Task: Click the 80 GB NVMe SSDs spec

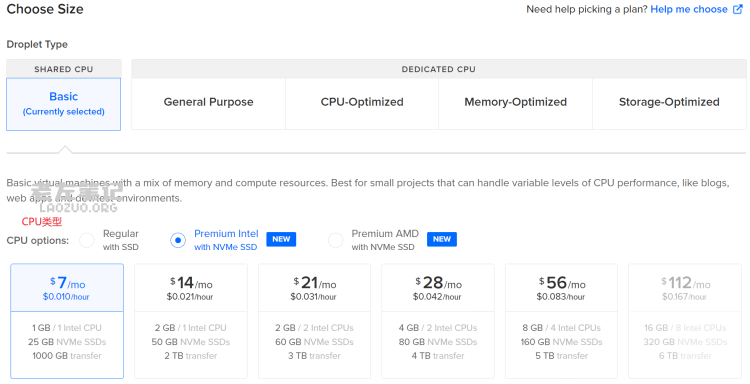Action: [438, 342]
